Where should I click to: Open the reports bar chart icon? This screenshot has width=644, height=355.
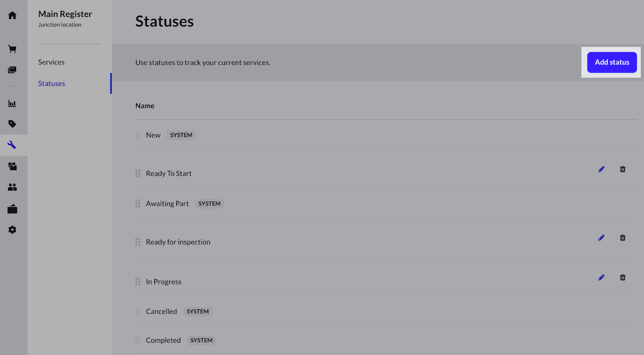coord(12,103)
